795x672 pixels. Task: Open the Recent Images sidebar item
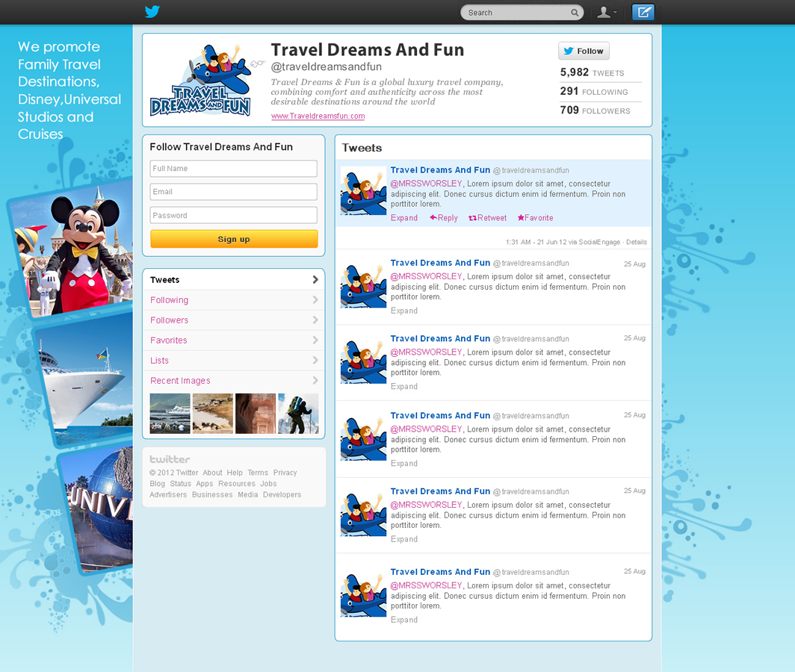click(x=234, y=381)
